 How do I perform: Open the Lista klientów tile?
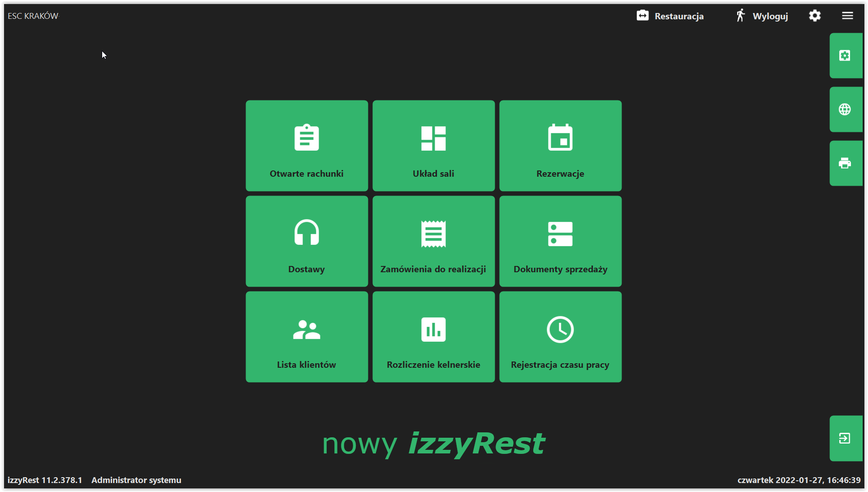[x=307, y=337]
